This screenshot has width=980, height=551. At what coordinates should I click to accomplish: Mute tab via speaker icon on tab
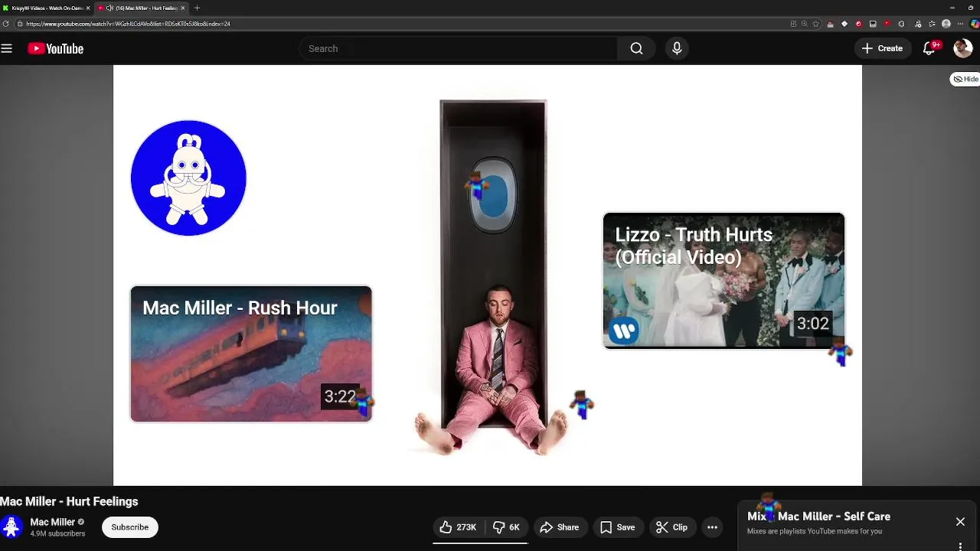109,8
